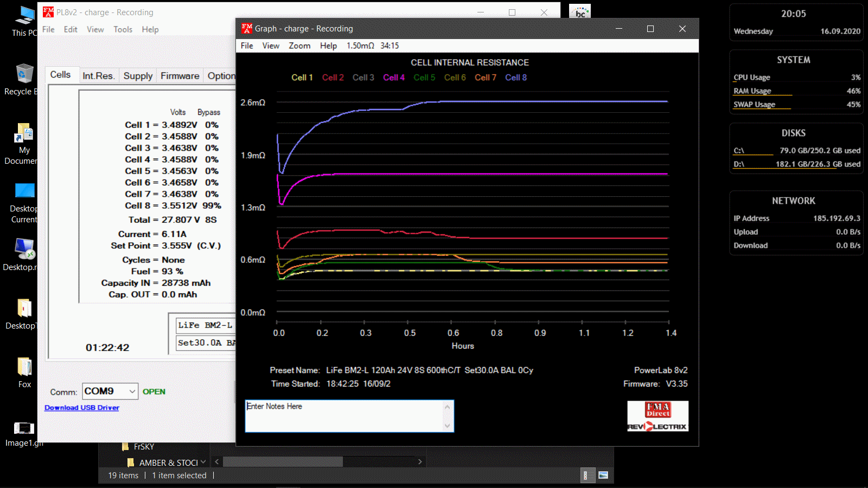Click the notes box scroll-down arrow

coord(448,426)
